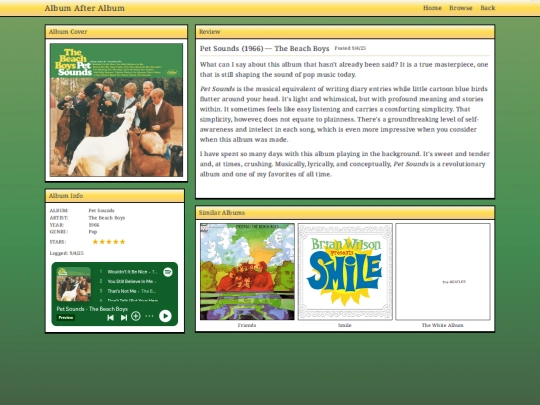Go to Home in the navigation bar
Viewport: 540px width, 405px height.
pyautogui.click(x=432, y=8)
